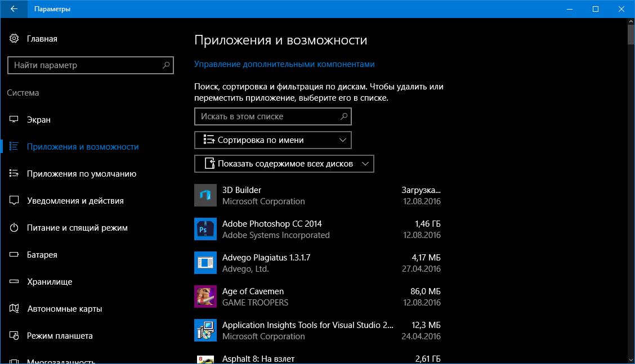
Task: Click the scrollbar down arrow
Action: (x=631, y=360)
